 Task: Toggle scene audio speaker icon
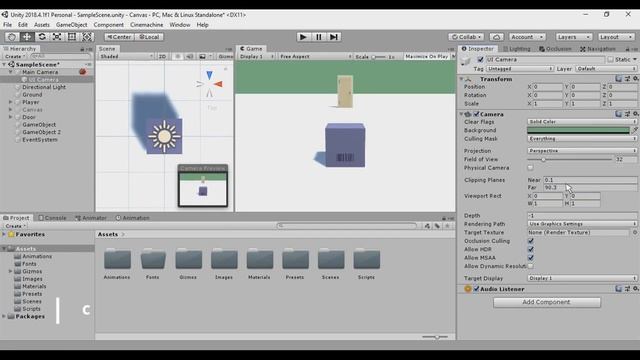(x=190, y=56)
